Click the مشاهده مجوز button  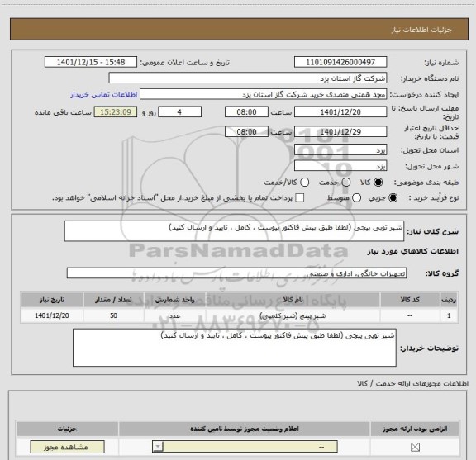click(67, 447)
